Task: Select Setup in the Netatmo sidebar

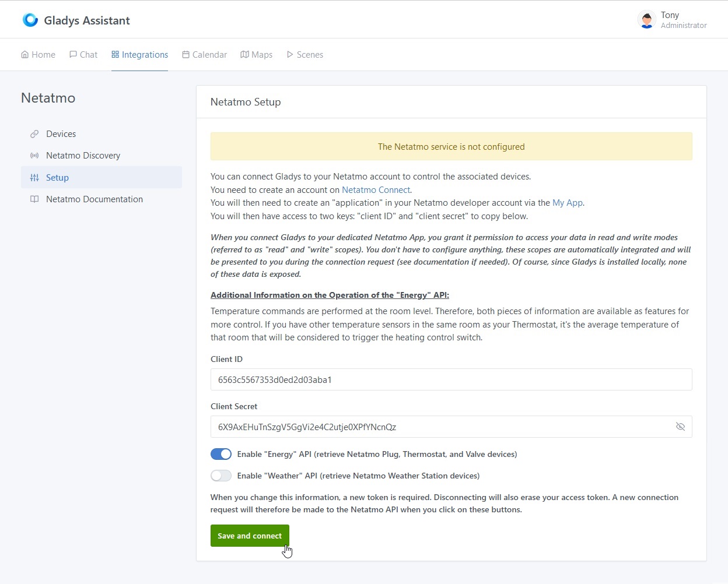Action: (x=57, y=177)
